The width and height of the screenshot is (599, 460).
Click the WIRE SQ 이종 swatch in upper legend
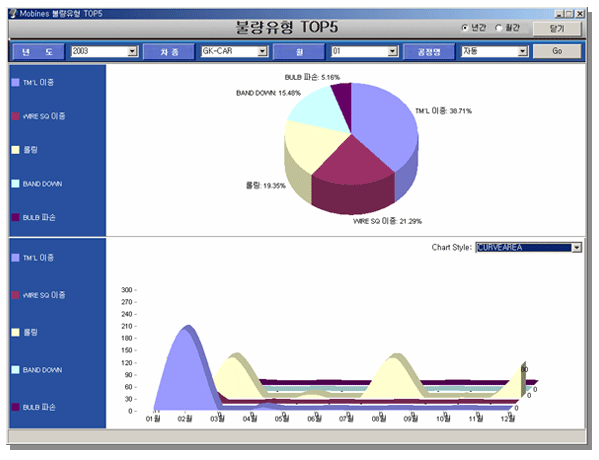point(15,116)
